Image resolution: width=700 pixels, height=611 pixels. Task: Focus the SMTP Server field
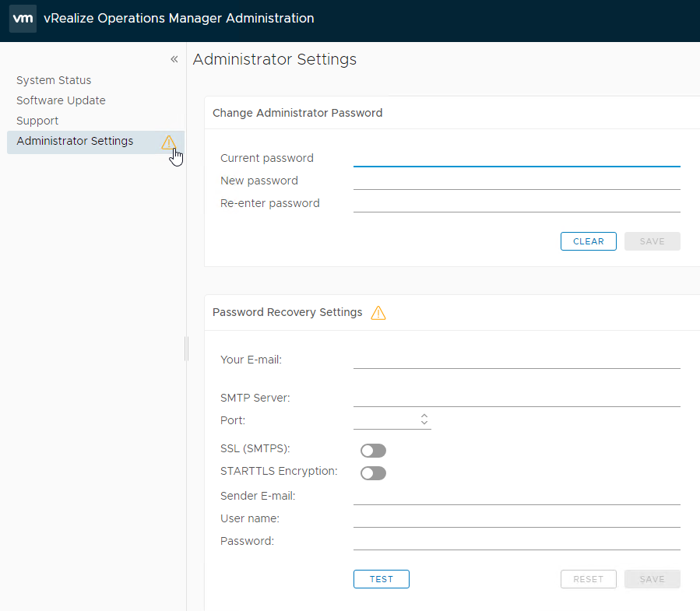516,398
